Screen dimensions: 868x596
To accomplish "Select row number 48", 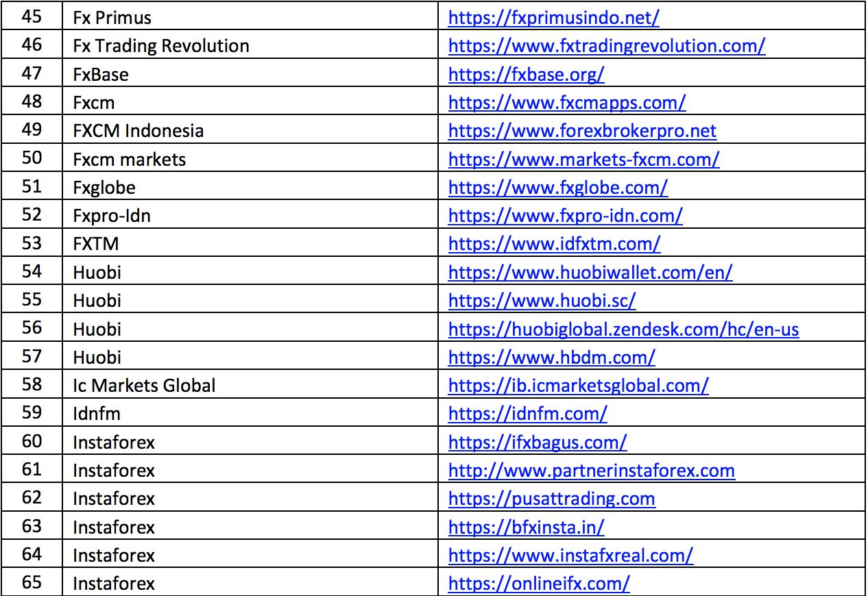I will [x=32, y=101].
